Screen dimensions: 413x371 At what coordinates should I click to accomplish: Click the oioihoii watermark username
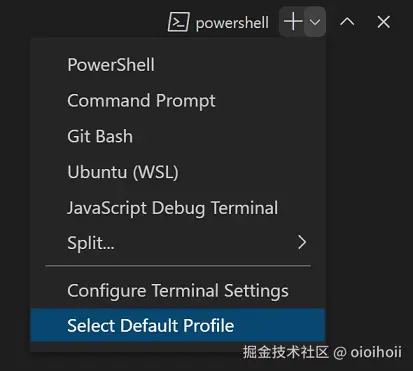(376, 352)
